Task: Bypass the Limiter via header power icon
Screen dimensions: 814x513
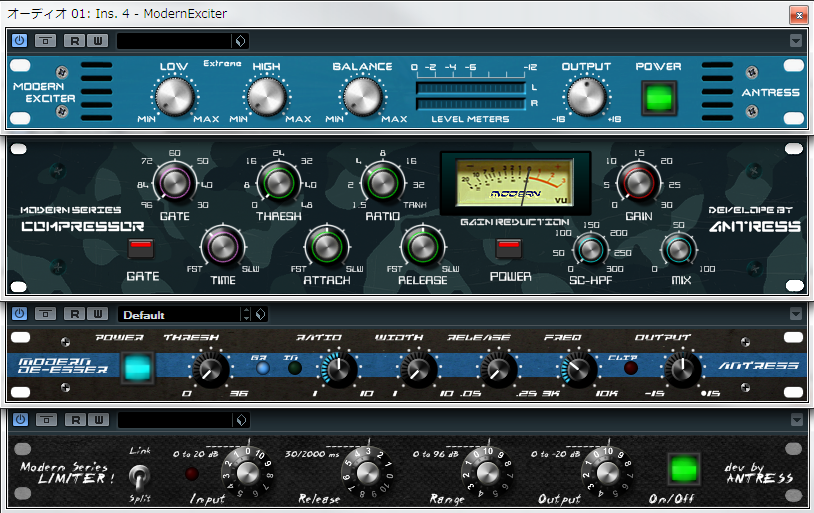Action: tap(20, 419)
